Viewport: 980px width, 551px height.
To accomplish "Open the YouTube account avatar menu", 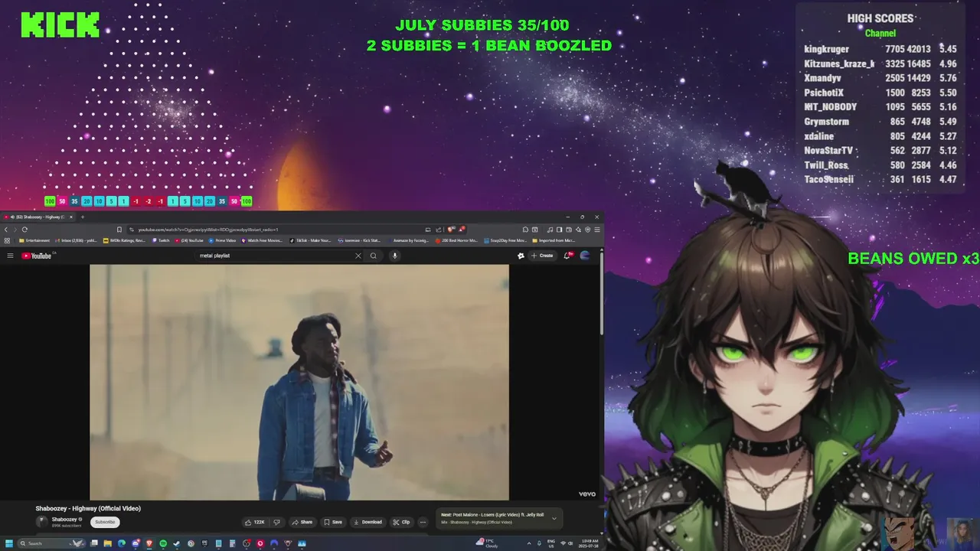I will coord(585,256).
